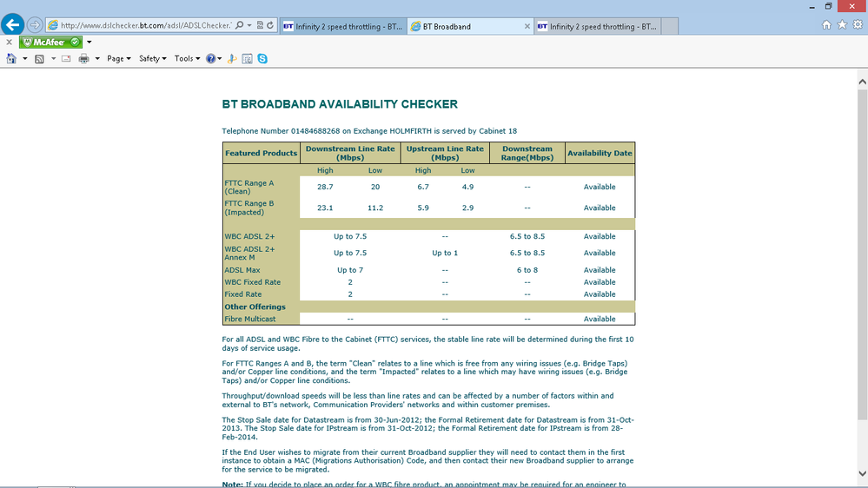Click the Read mail envelope icon

[66, 59]
